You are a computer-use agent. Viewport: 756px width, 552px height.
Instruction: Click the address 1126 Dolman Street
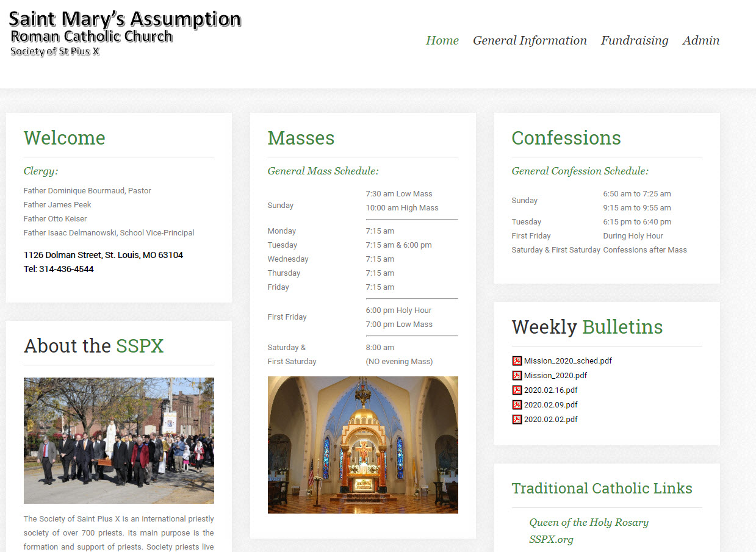point(104,255)
